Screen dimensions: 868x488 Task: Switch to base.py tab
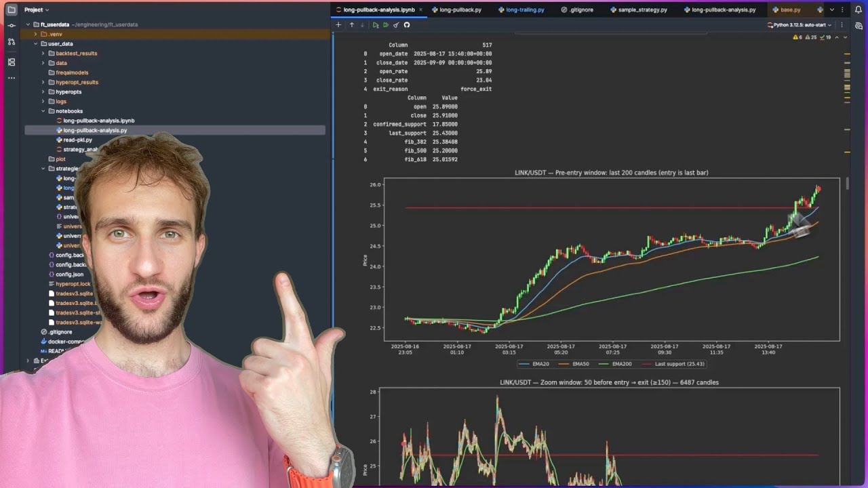point(786,10)
